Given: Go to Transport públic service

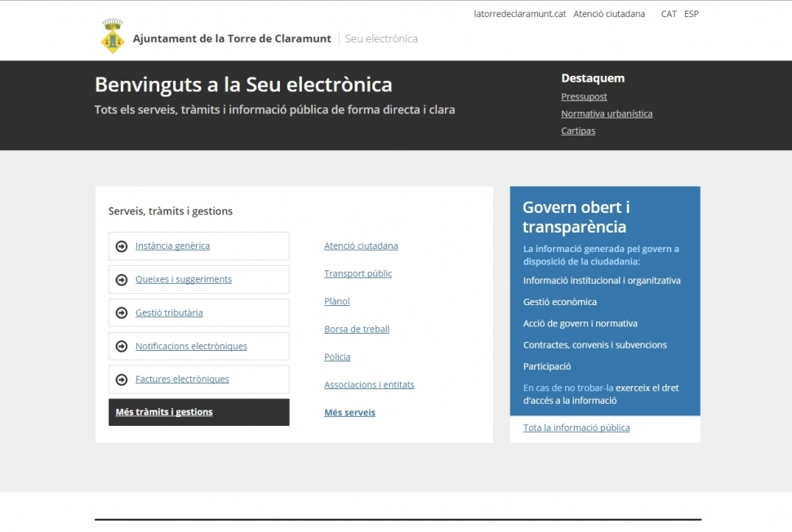Looking at the screenshot, I should (358, 274).
